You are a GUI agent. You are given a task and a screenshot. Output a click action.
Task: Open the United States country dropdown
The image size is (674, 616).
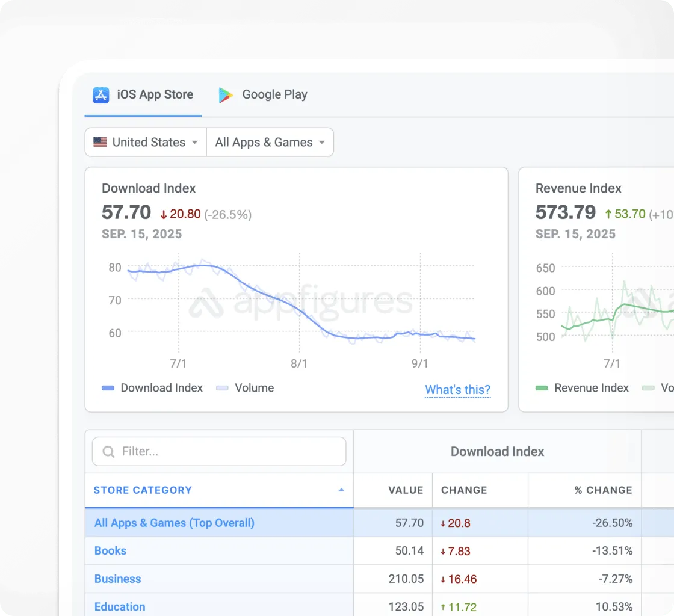click(146, 142)
